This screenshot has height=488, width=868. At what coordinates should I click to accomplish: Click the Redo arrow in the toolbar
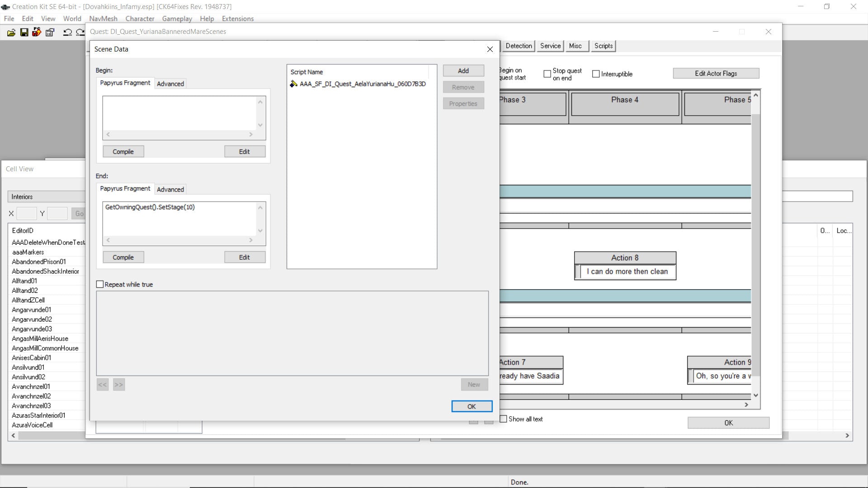click(x=80, y=32)
